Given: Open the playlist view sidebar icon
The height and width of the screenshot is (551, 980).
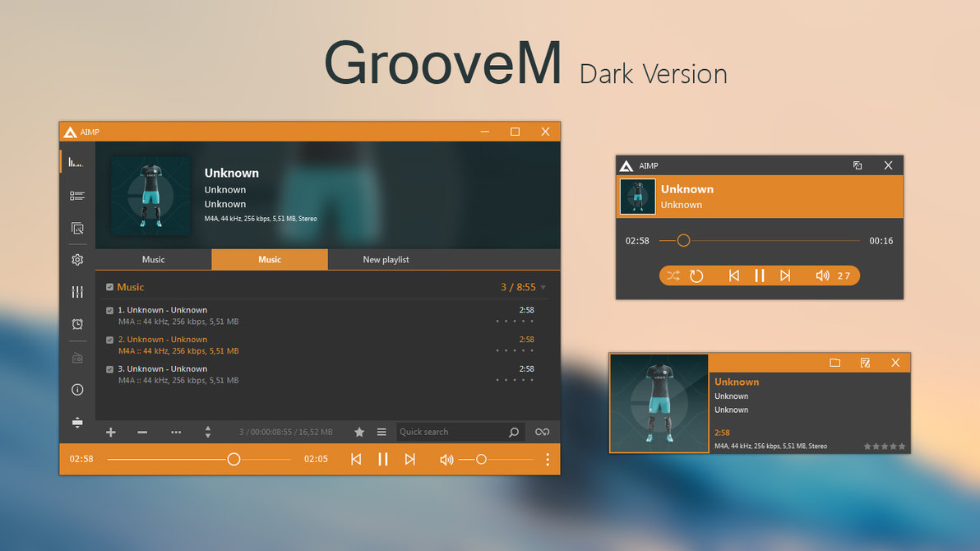Looking at the screenshot, I should click(77, 196).
